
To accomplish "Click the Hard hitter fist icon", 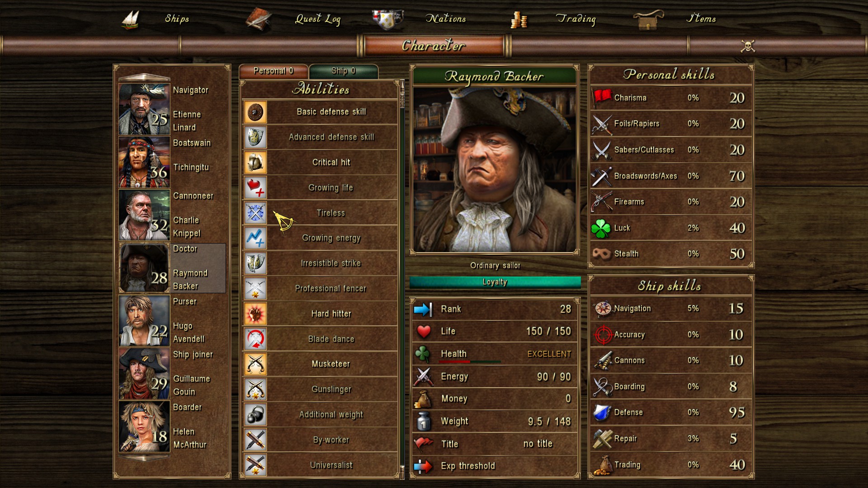I will pyautogui.click(x=255, y=314).
